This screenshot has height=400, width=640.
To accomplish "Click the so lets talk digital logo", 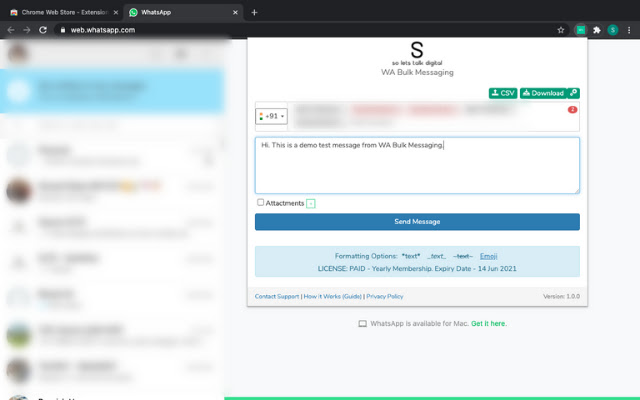I will point(417,53).
